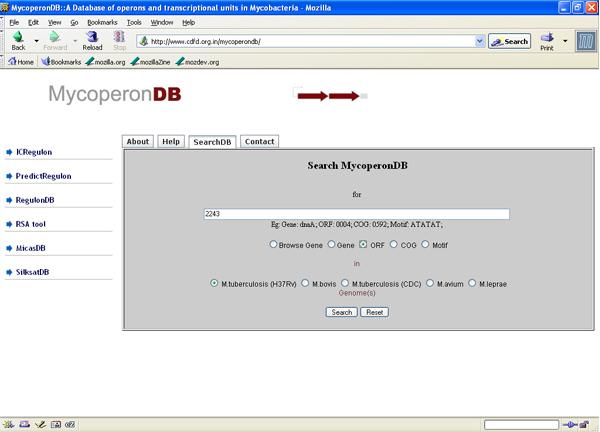The image size is (600, 432).
Task: Expand the URL address bar dropdown
Action: coord(480,41)
